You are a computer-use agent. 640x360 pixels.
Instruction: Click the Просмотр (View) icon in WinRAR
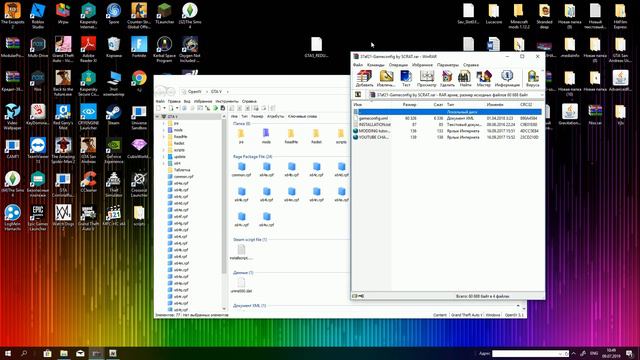[427, 78]
